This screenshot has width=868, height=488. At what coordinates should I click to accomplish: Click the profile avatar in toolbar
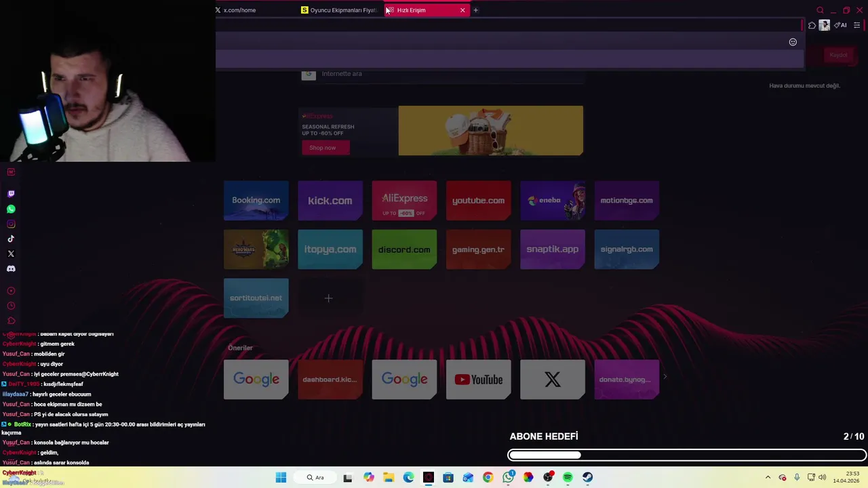pos(824,25)
